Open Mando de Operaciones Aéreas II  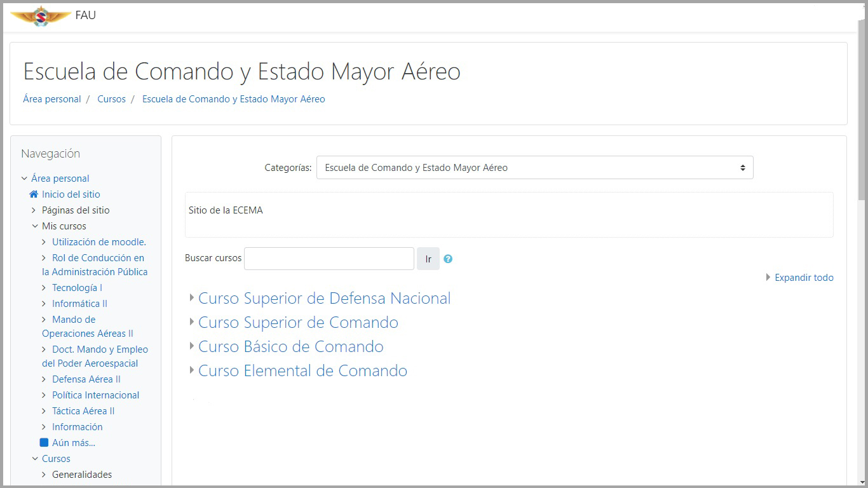[88, 327]
